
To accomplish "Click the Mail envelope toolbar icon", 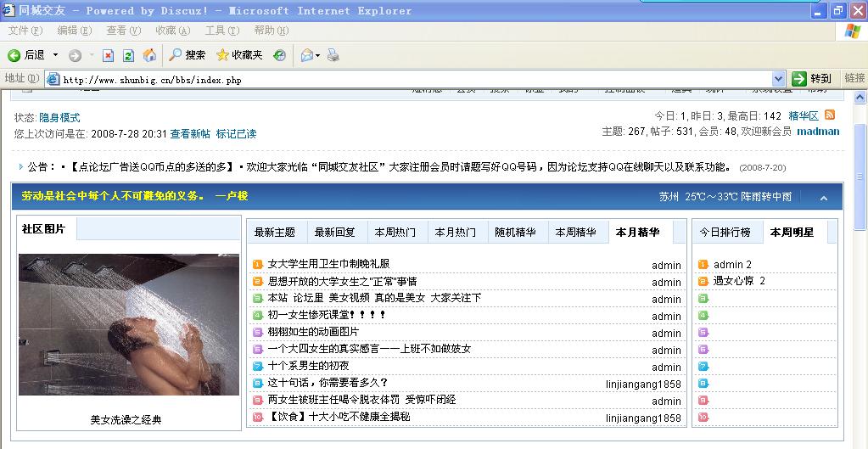I will click(x=306, y=55).
